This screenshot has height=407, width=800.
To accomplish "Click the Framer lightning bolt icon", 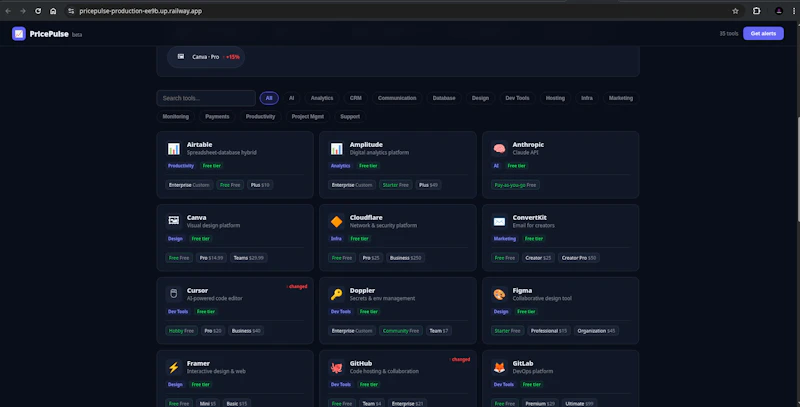I will (173, 367).
